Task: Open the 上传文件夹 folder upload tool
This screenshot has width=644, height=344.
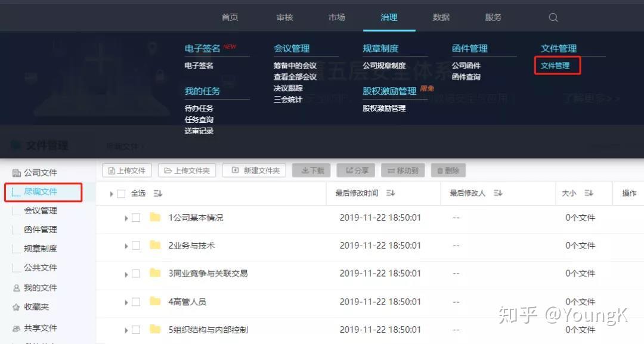Action: point(188,170)
